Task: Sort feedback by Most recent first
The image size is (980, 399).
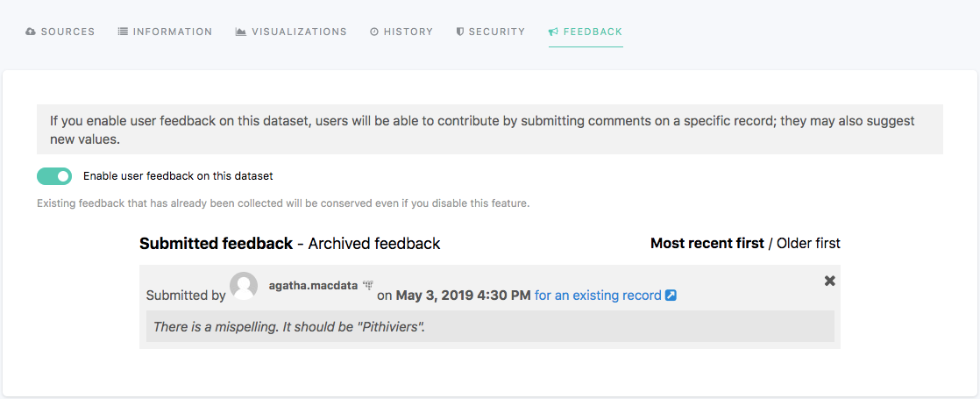Action: pyautogui.click(x=707, y=244)
